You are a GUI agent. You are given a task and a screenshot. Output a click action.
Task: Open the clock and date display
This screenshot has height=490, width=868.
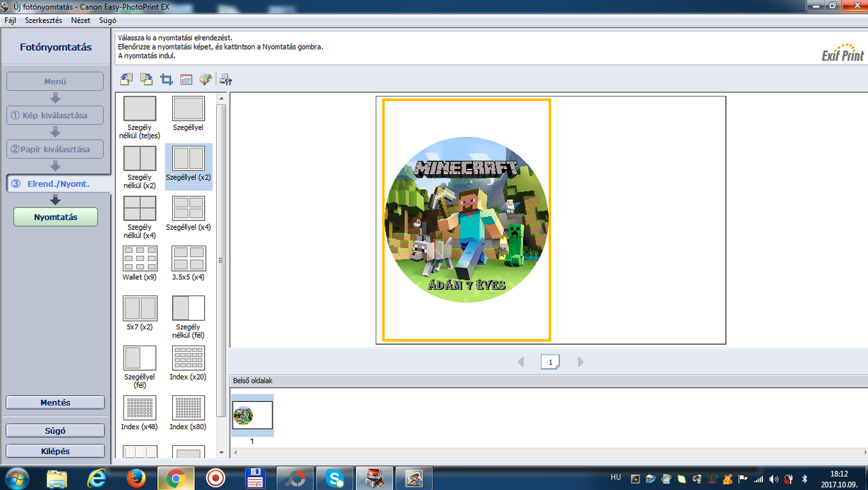(839, 478)
